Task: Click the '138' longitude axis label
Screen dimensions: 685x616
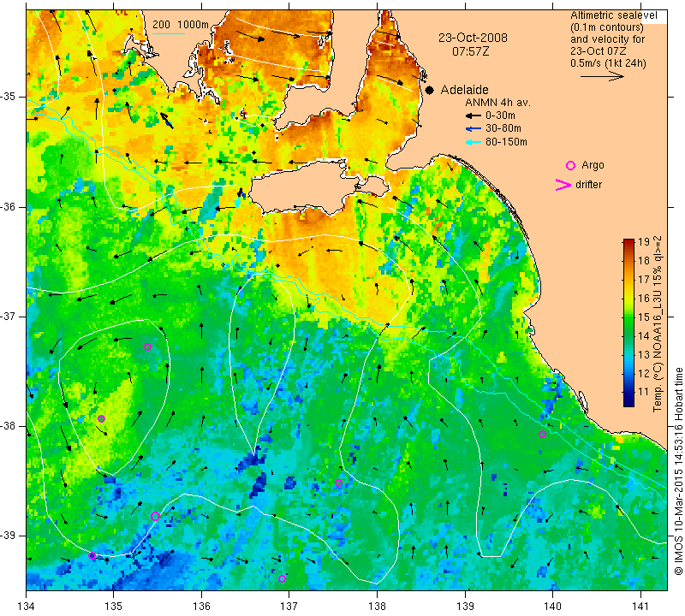Action: point(377,607)
